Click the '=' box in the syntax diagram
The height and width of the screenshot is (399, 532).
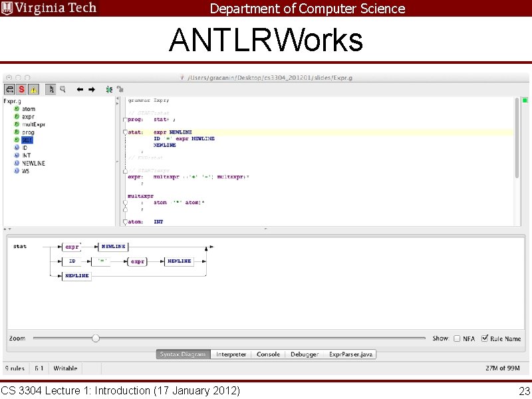point(101,261)
